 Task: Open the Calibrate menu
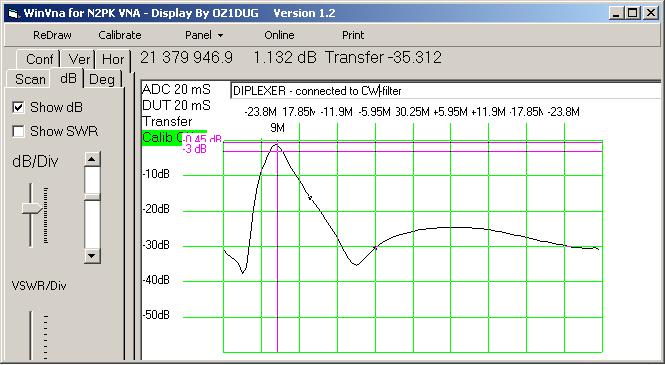120,35
